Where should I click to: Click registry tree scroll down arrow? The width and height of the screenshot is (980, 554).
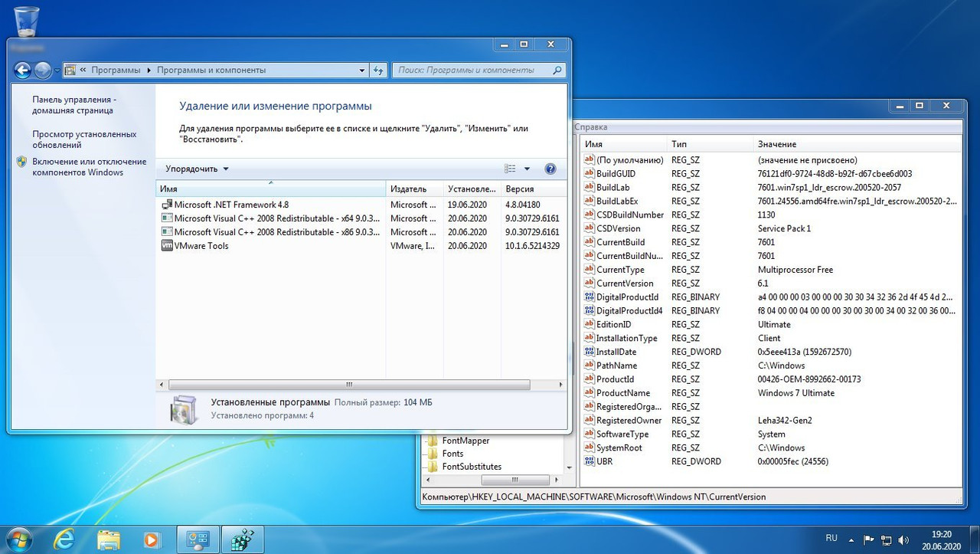pyautogui.click(x=570, y=467)
